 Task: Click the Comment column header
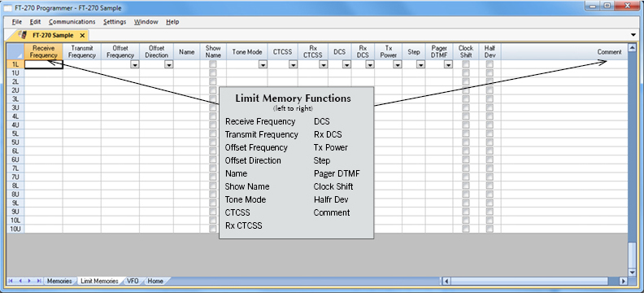[564, 52]
